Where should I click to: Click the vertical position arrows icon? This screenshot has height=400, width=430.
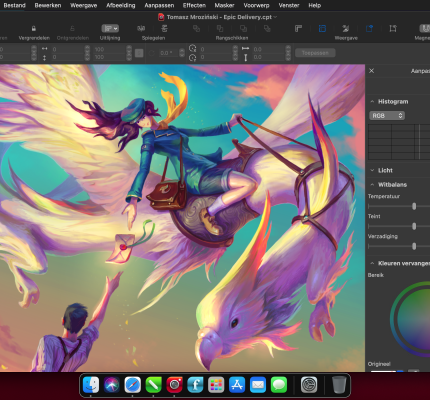click(x=45, y=58)
